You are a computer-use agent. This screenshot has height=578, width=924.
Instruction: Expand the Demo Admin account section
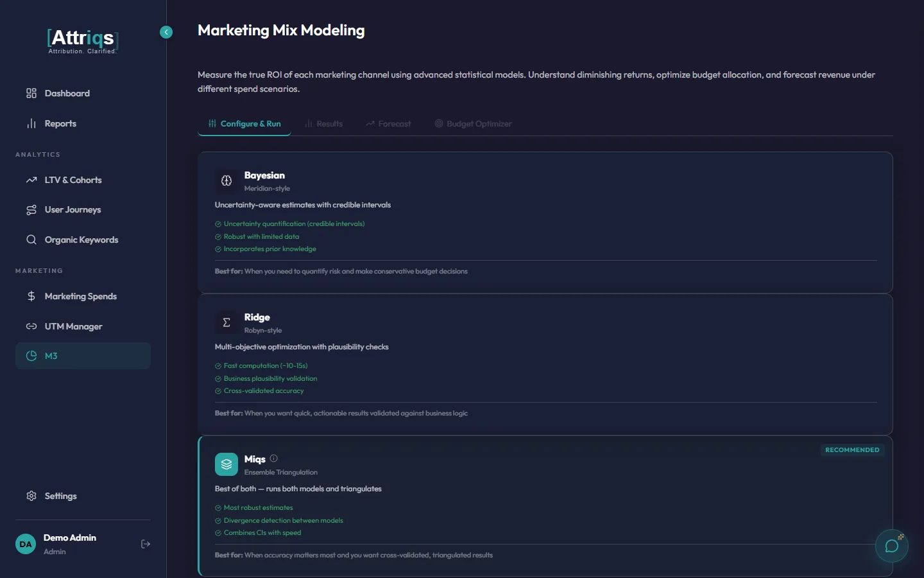(69, 543)
